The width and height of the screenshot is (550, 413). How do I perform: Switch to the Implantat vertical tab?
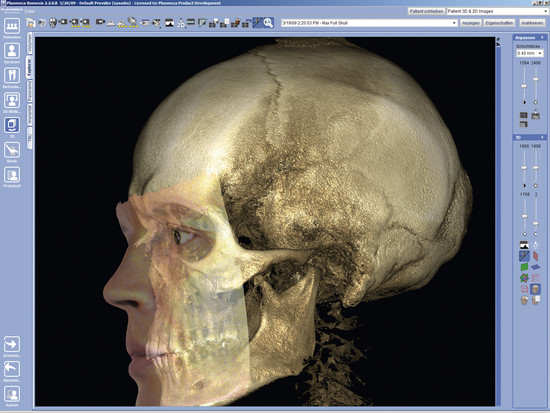click(30, 115)
